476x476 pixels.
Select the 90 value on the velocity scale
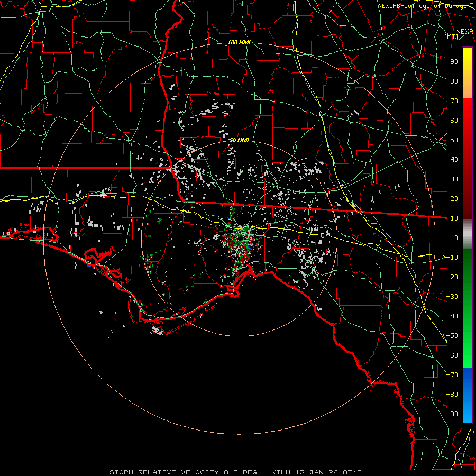click(x=454, y=62)
